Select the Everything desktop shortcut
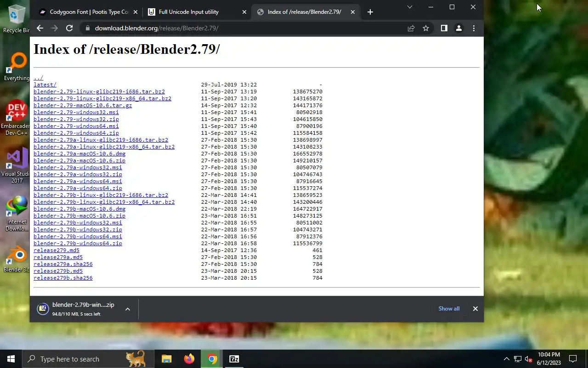 coord(17,67)
